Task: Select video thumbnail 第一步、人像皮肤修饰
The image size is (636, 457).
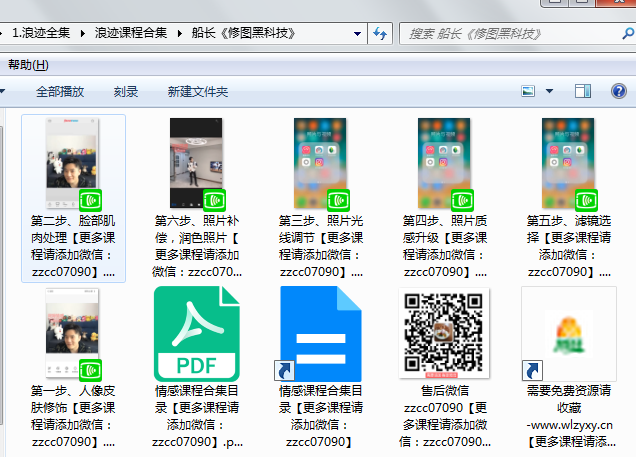Action: coord(72,333)
